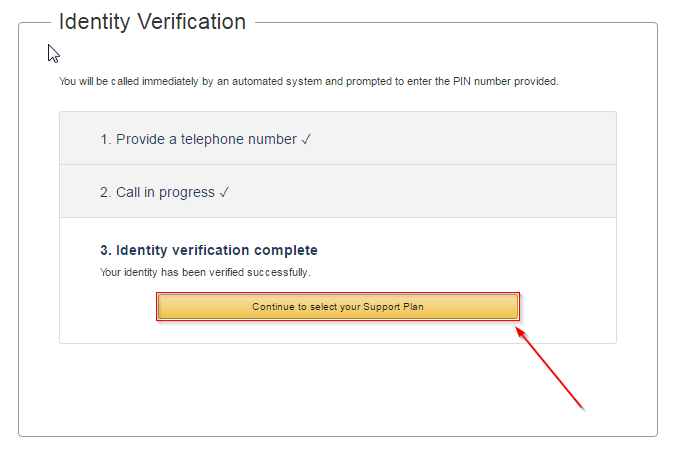Click the words You will be called
This screenshot has height=450, width=679.
[99, 81]
